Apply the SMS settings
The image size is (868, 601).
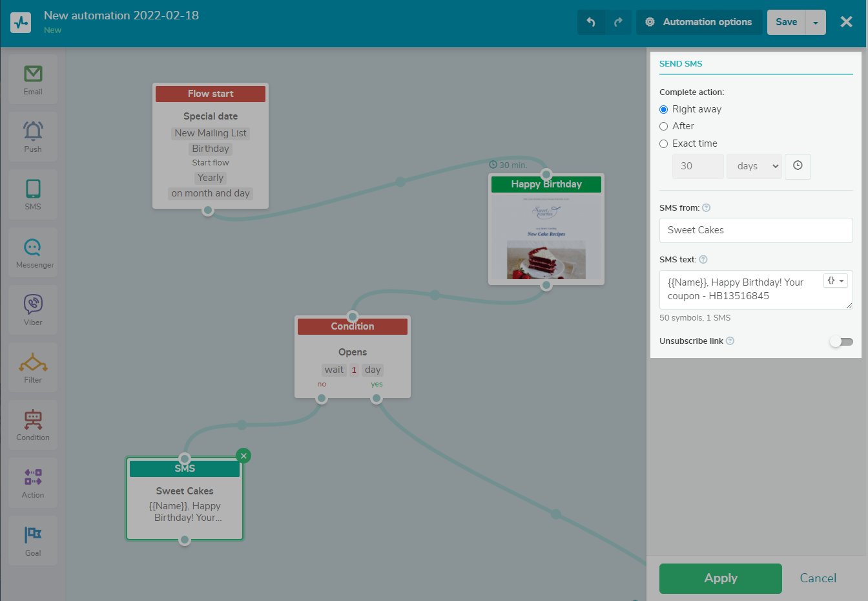pos(720,578)
